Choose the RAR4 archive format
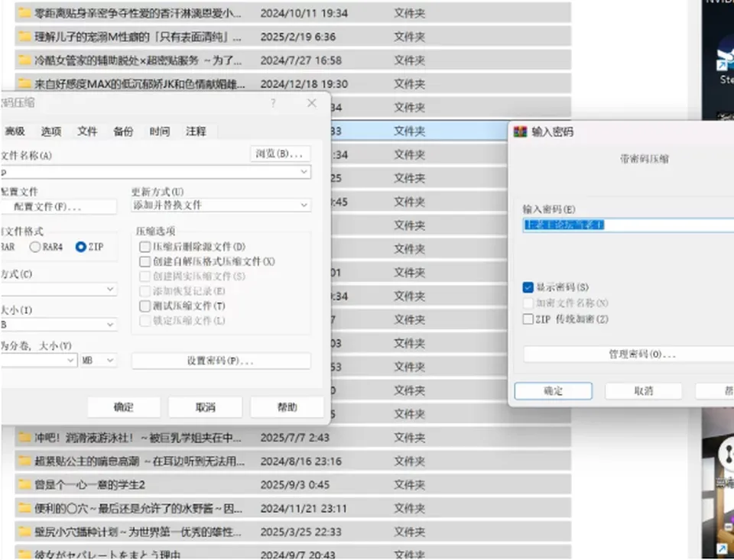Screen dimensions: 734x560 click(x=35, y=247)
